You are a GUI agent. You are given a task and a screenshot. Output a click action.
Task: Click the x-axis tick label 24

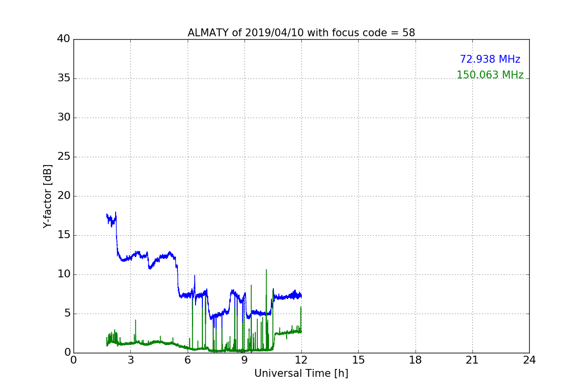[x=529, y=360]
